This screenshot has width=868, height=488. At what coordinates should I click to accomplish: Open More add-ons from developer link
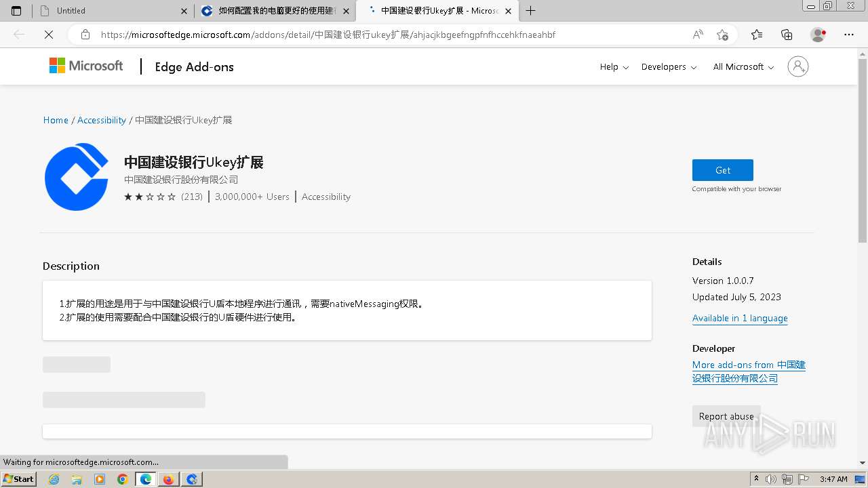[x=749, y=371]
